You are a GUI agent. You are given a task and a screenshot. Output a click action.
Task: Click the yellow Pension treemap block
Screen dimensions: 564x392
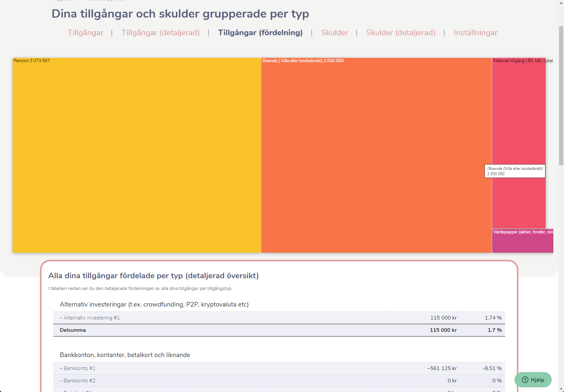pos(137,155)
